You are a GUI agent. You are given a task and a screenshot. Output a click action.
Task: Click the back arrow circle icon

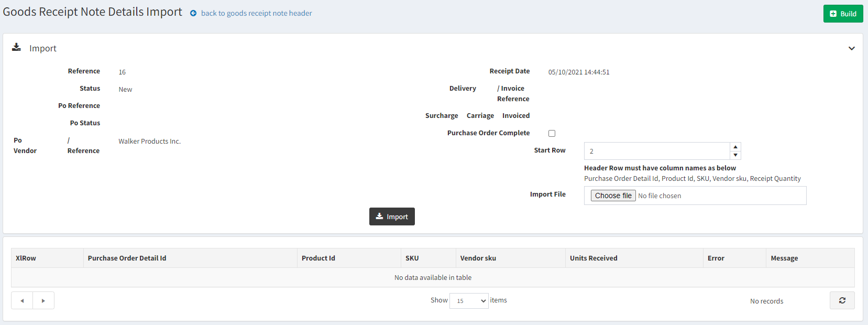193,14
